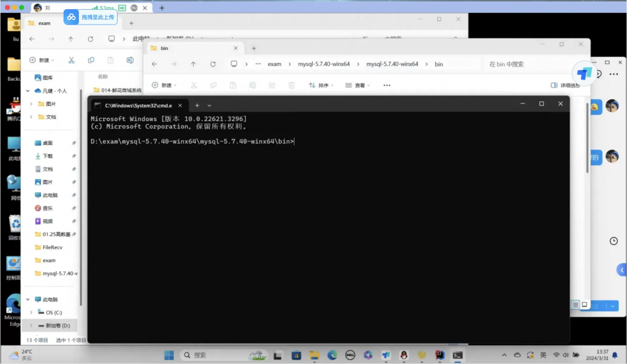Open Microsoft Edge from taskbar
627x364 pixels.
tap(332, 355)
